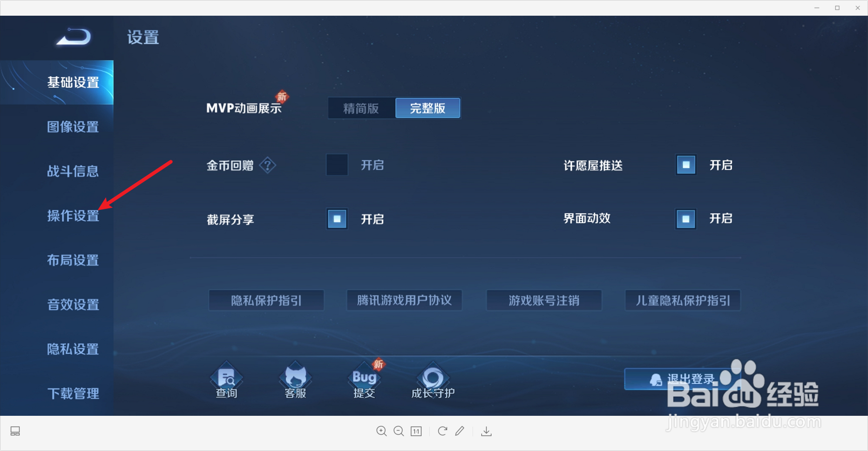Disable the 截屏分享 checkbox
Viewport: 868px width, 451px height.
pyautogui.click(x=336, y=219)
